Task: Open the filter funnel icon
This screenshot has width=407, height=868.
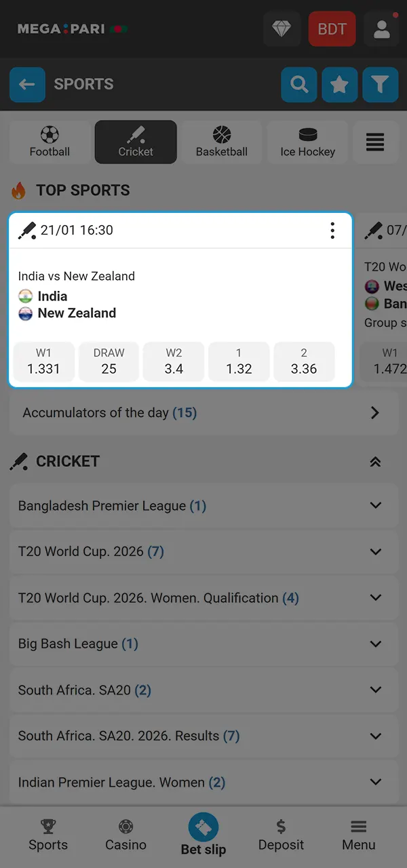Action: (x=381, y=85)
